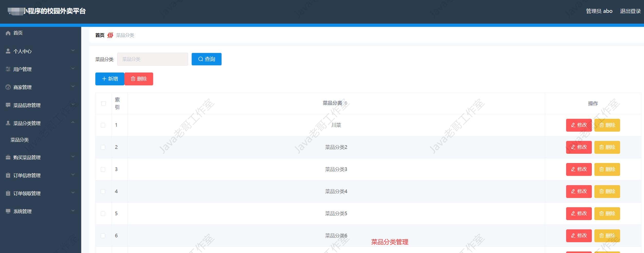This screenshot has height=253, width=644.
Task: Open the 用户管理 sidebar menu label
Action: pos(23,69)
